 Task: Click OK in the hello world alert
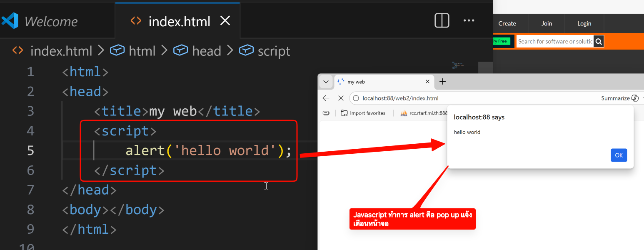[619, 155]
